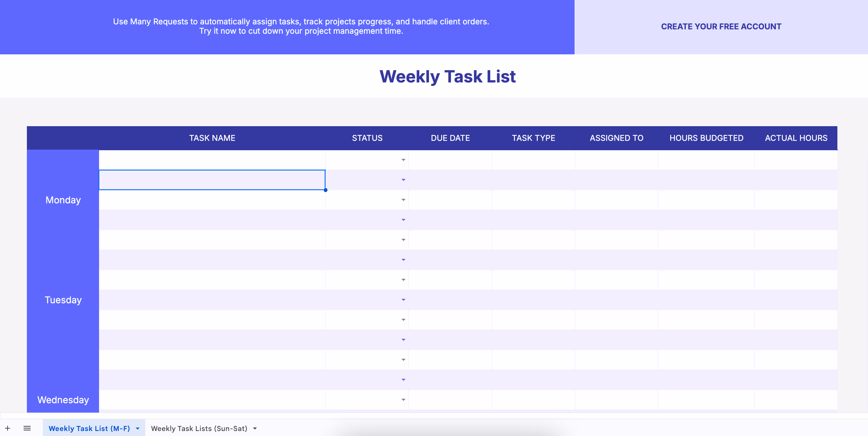This screenshot has width=868, height=436.
Task: Open status dropdown beside the Wednesday label row
Action: click(403, 400)
